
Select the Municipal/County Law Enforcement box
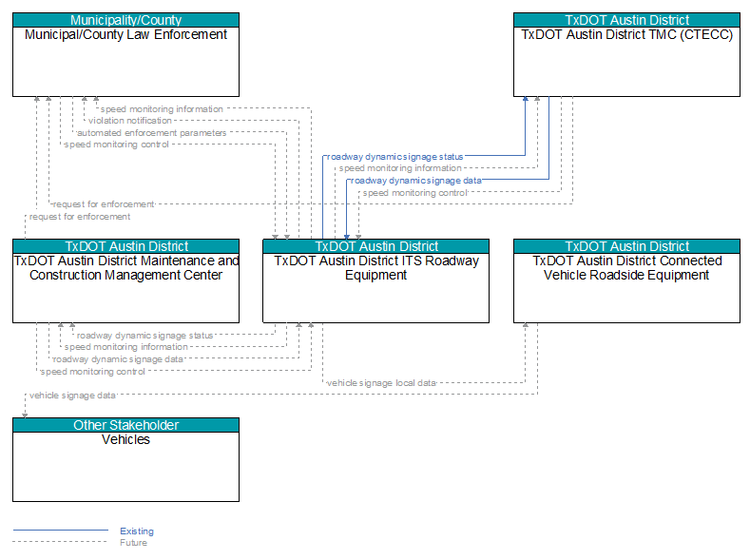125,55
